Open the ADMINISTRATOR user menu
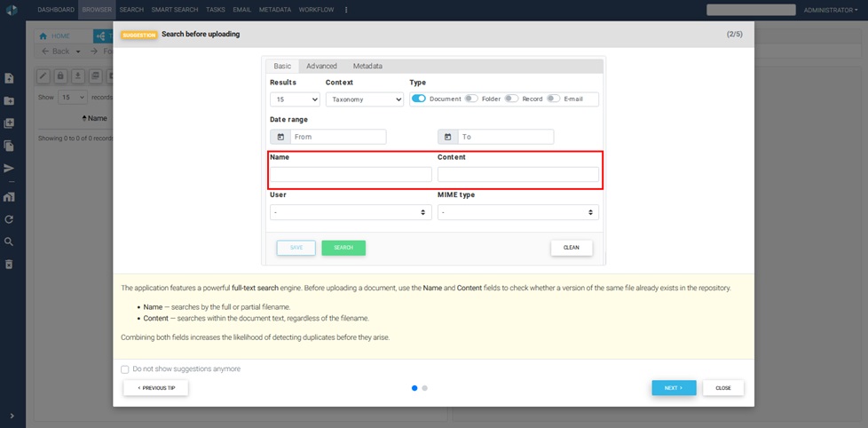868x428 pixels. [831, 10]
